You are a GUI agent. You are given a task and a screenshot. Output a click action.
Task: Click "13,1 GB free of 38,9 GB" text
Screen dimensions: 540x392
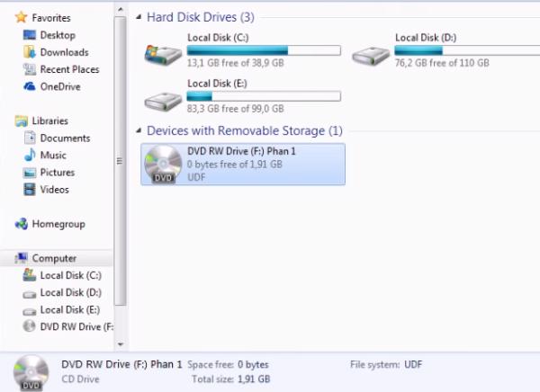(236, 63)
